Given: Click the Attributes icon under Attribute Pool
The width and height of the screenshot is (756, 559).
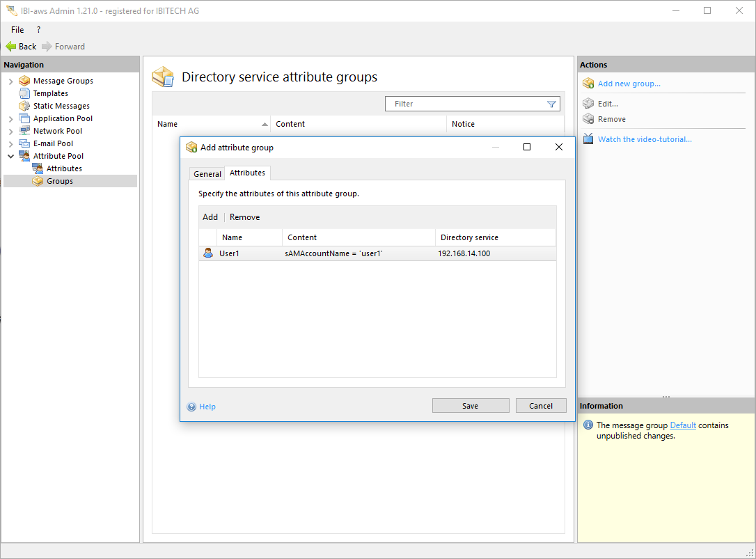Looking at the screenshot, I should [38, 168].
